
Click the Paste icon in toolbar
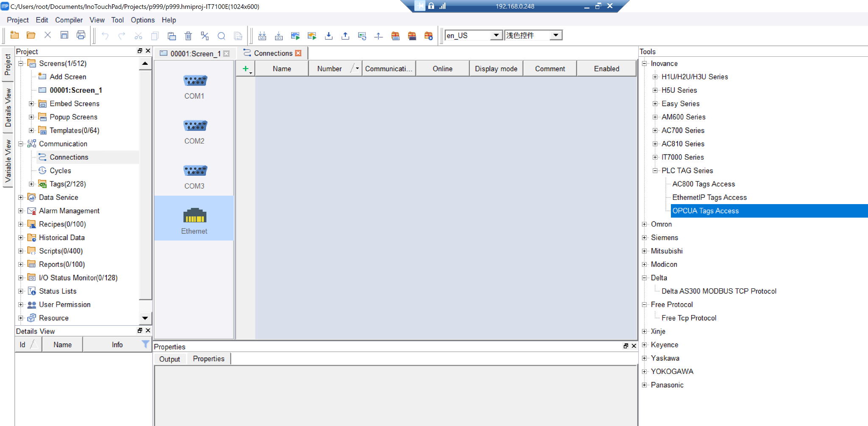172,36
